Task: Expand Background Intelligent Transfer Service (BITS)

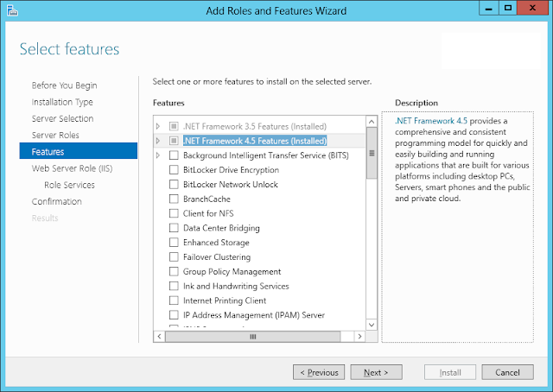Action: tap(158, 155)
